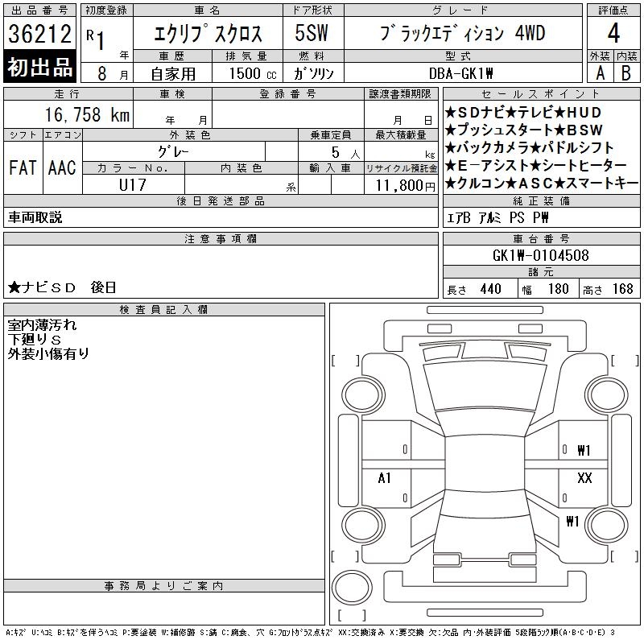Select the color number U17
Image resolution: width=644 pixels, height=644 pixels.
pos(134,184)
